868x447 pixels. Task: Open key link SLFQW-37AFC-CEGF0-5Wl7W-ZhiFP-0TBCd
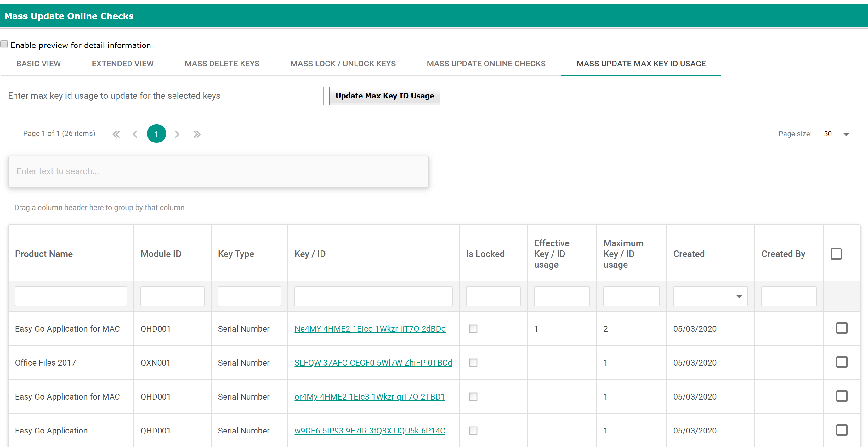point(373,363)
